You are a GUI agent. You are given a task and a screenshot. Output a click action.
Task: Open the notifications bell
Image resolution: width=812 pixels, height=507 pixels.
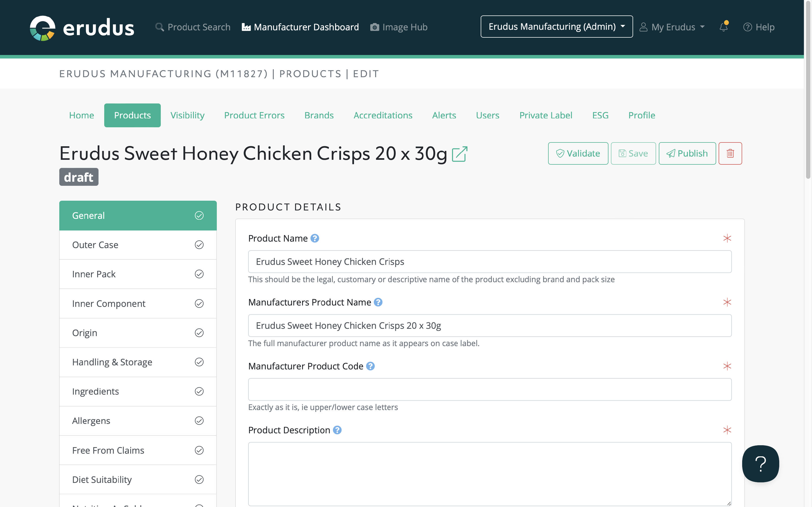tap(723, 27)
